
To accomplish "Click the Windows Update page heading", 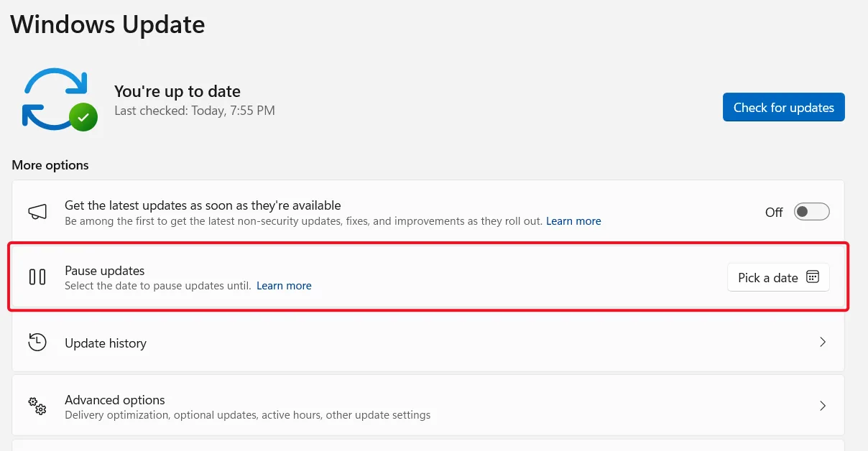I will 108,24.
